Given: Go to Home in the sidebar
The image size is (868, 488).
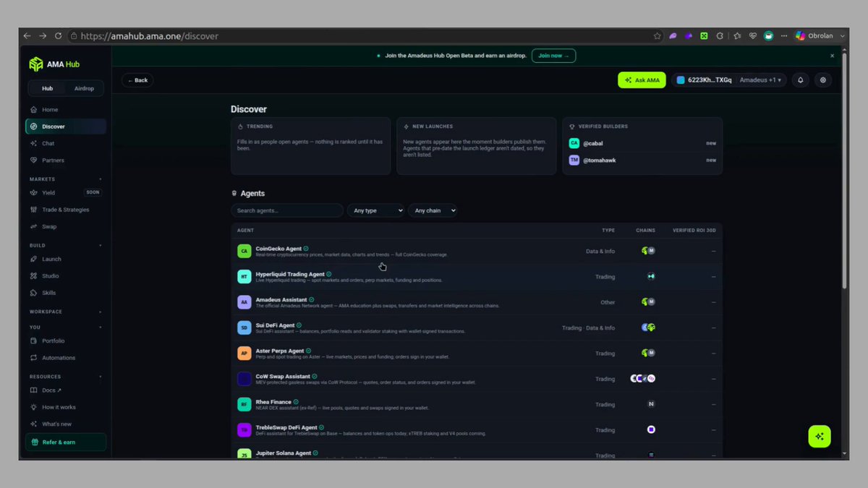Looking at the screenshot, I should (x=66, y=110).
